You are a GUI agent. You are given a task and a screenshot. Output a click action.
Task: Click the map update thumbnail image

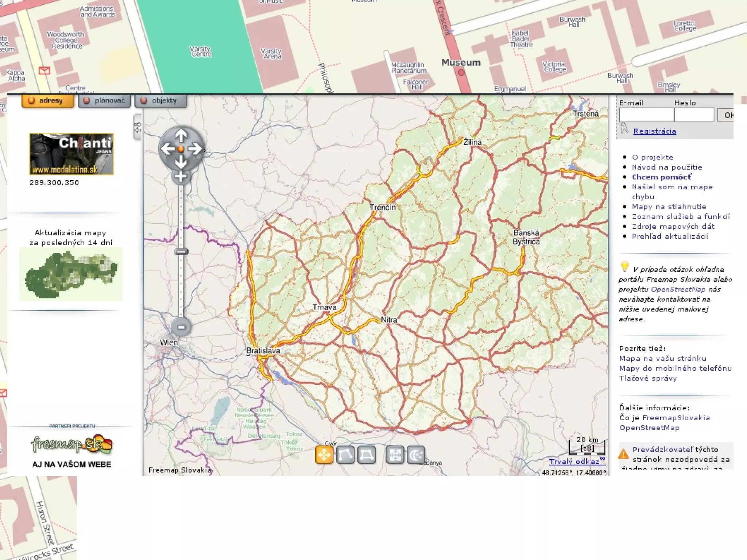point(71,274)
